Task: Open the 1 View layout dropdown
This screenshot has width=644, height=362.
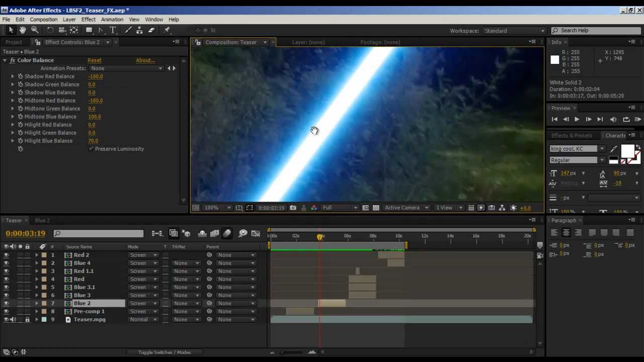Action: [x=450, y=208]
